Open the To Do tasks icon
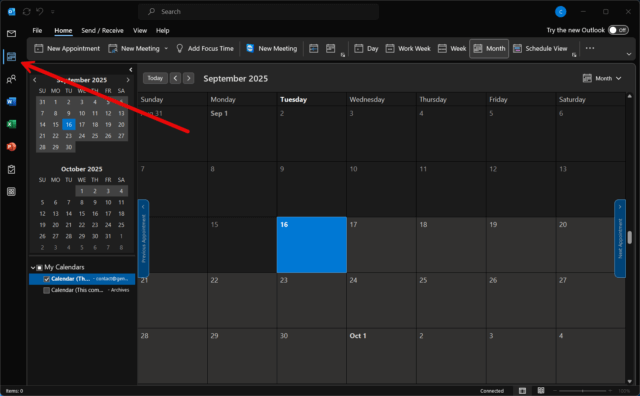Screen dimensions: 640x396 (11, 169)
